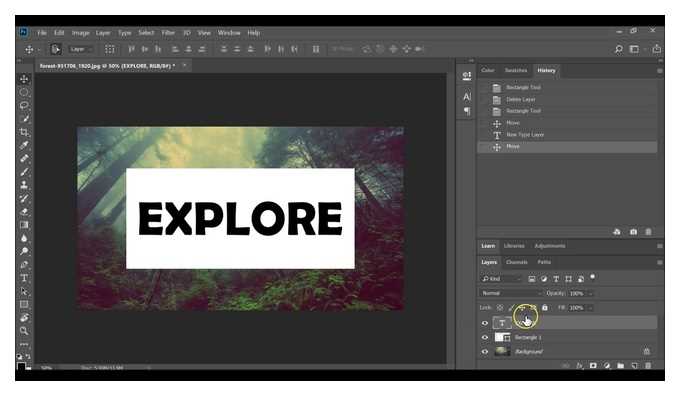
Task: Toggle Show Transform Controls option
Action: pos(110,49)
